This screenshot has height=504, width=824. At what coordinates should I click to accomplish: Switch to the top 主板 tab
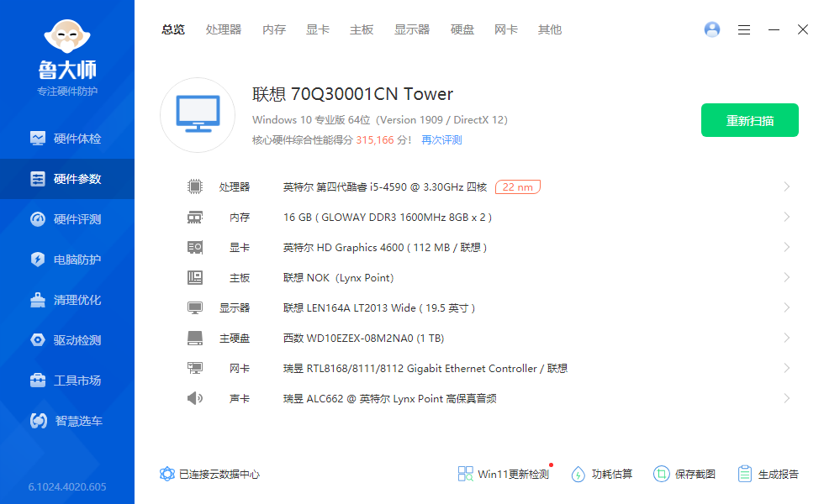click(362, 30)
